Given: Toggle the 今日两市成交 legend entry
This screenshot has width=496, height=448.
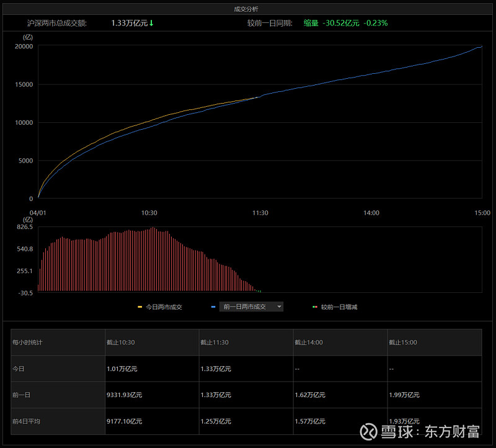Looking at the screenshot, I should 163,307.
